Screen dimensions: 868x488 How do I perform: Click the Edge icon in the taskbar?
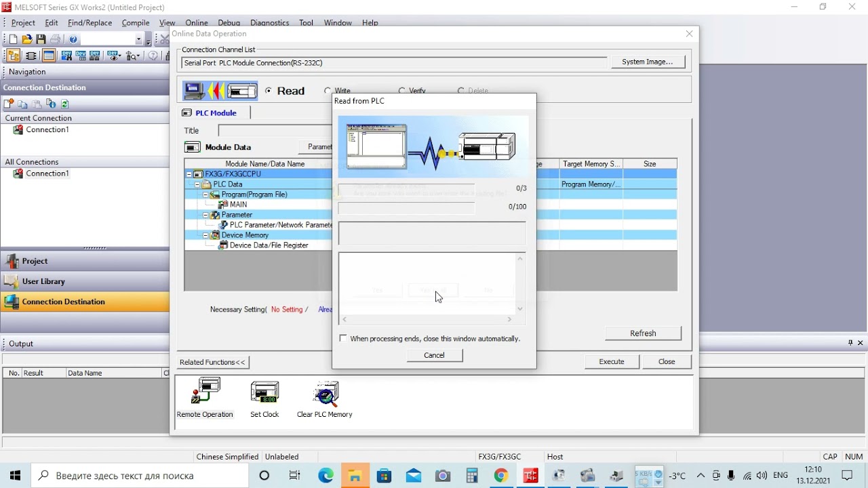coord(326,476)
